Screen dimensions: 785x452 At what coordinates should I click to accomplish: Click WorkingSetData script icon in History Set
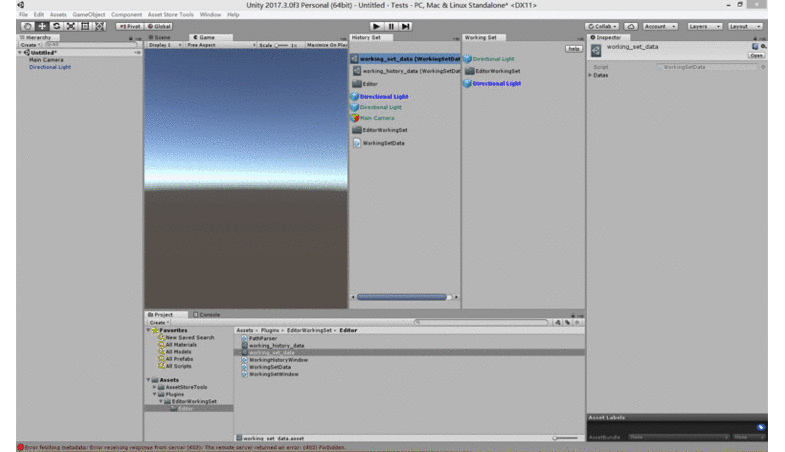(357, 143)
